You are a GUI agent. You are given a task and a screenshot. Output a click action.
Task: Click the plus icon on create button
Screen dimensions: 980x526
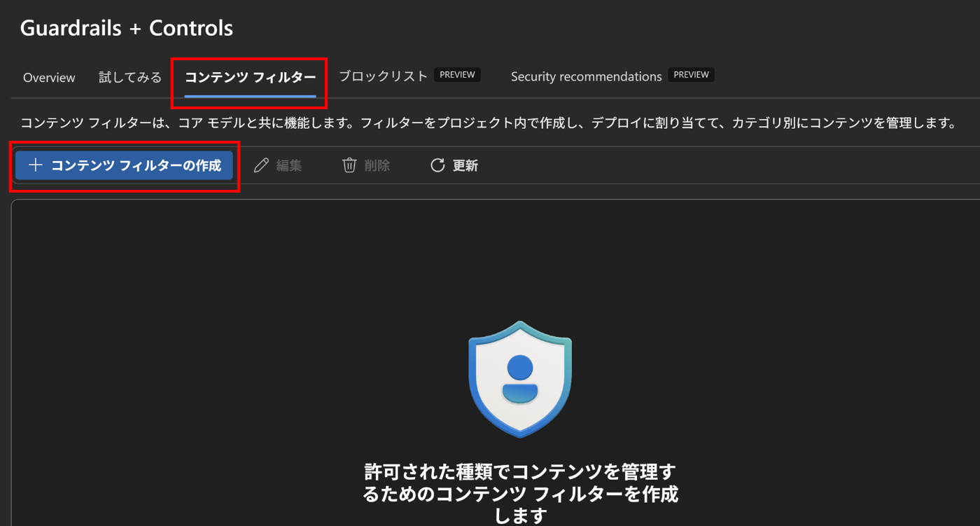click(35, 165)
